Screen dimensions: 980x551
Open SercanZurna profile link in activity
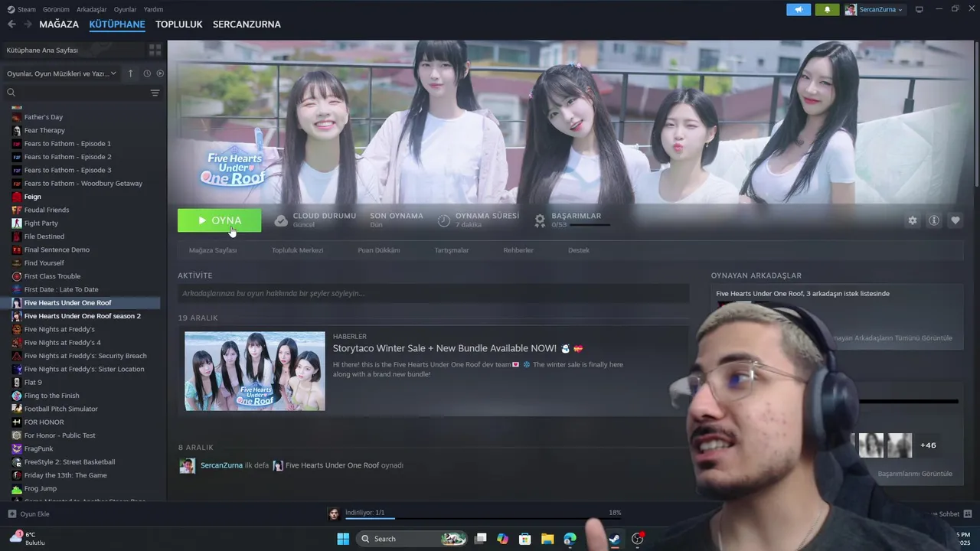221,465
